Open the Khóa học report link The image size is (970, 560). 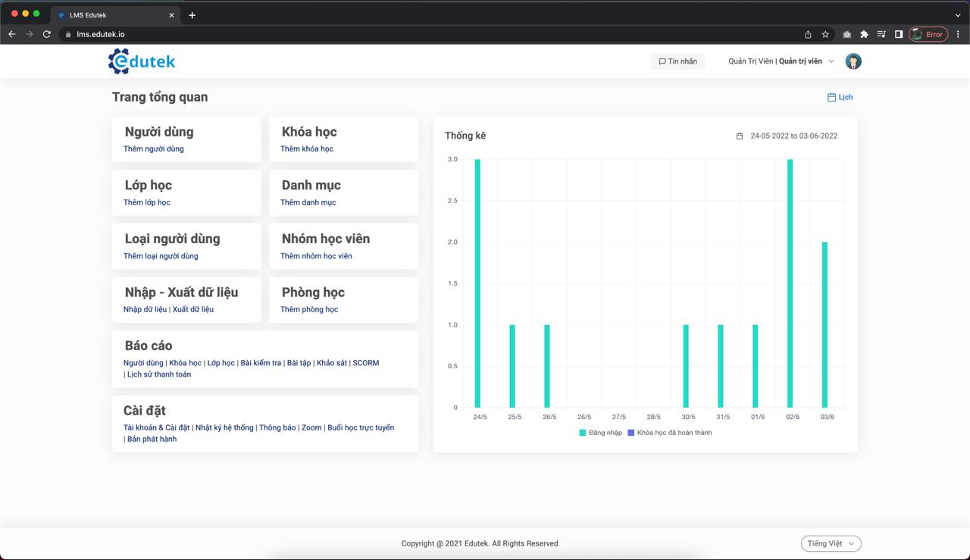pos(186,363)
